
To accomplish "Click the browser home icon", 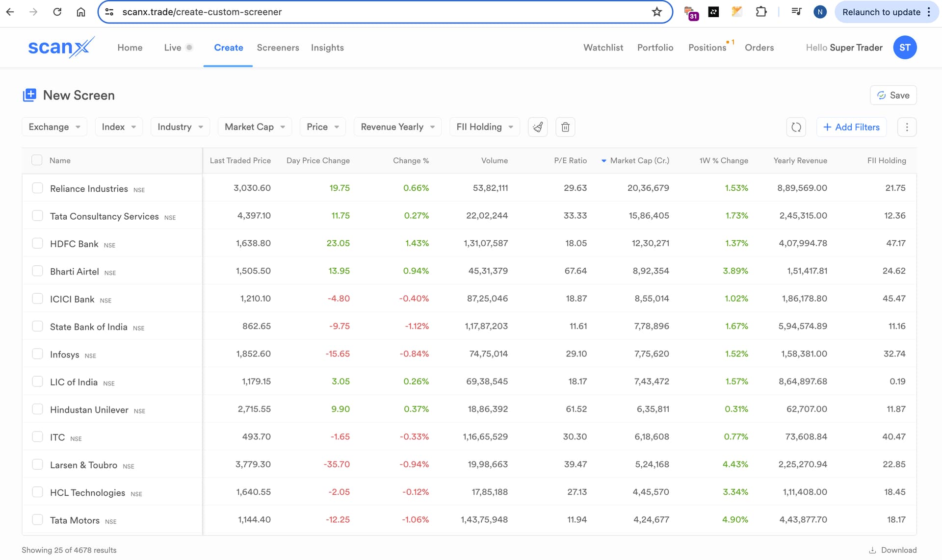I will point(81,12).
